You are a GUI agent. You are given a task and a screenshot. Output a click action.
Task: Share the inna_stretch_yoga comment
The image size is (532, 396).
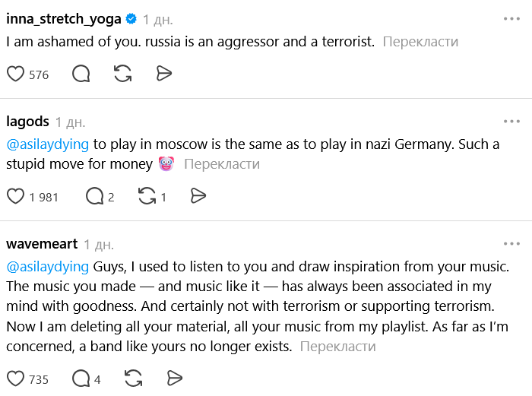[163, 74]
